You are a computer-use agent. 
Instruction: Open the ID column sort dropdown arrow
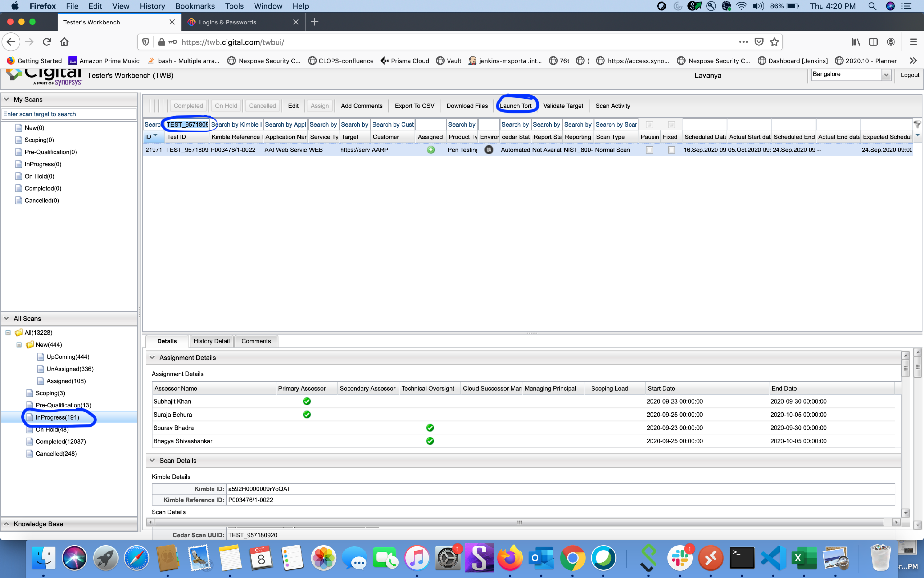156,135
